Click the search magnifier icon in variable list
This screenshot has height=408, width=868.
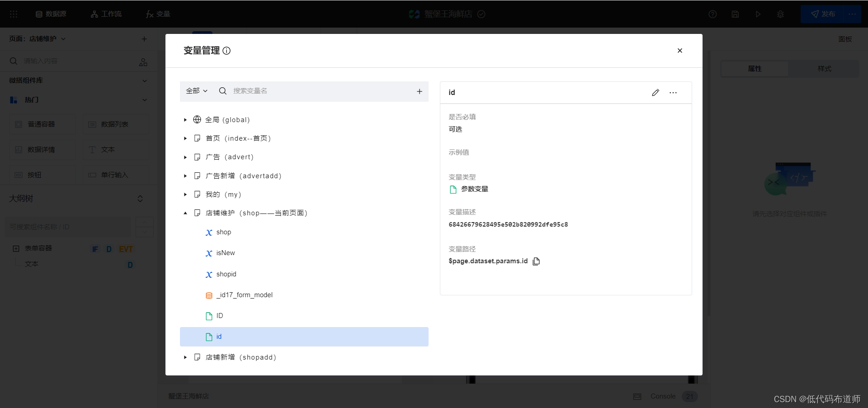(222, 91)
